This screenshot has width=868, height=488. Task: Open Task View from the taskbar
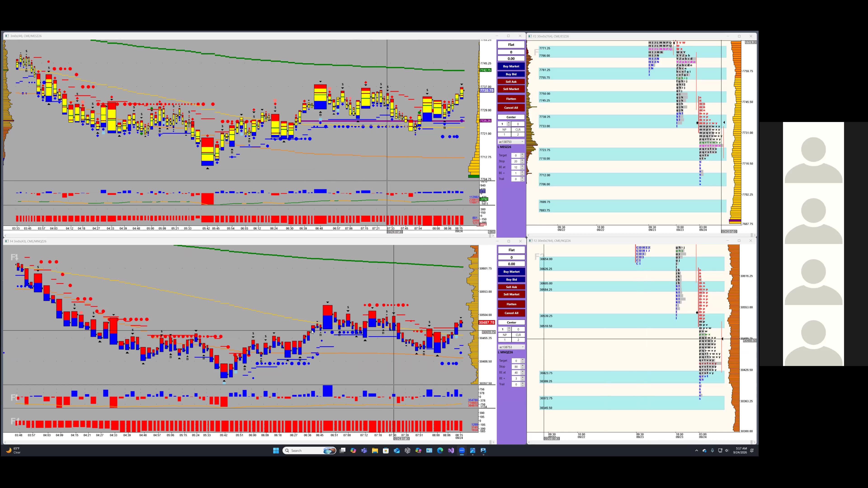coord(342,451)
